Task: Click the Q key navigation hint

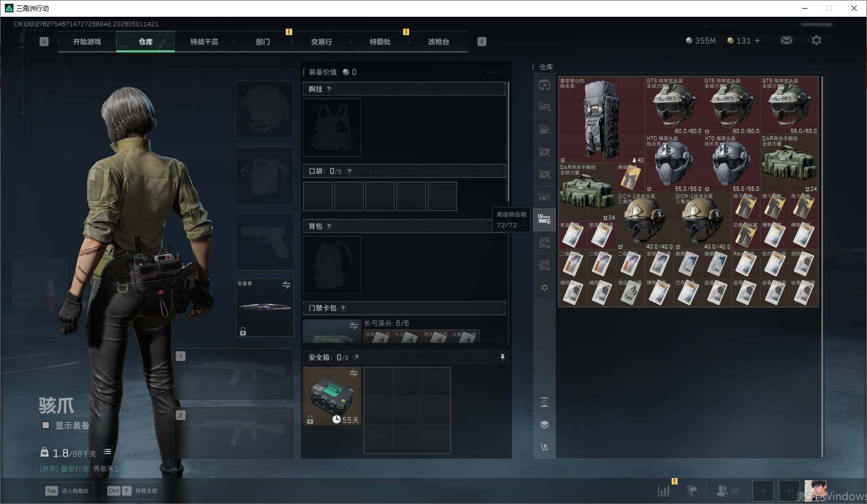Action: 44,42
